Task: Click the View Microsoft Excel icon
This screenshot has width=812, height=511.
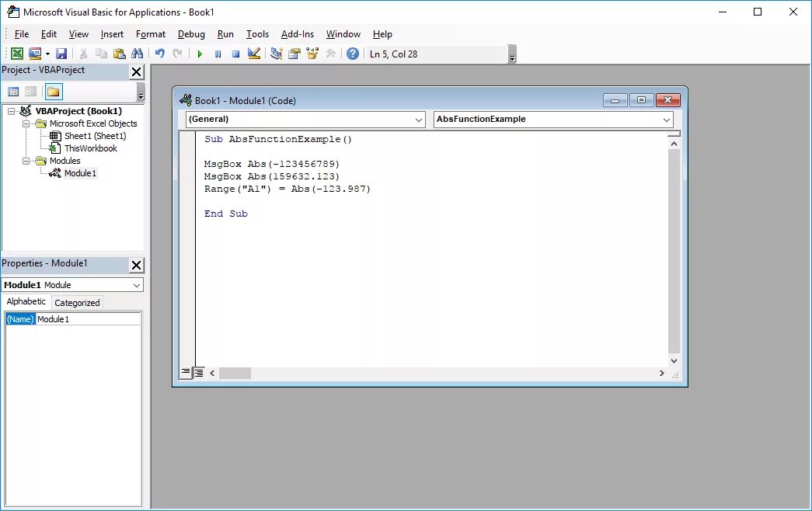Action: click(x=16, y=54)
